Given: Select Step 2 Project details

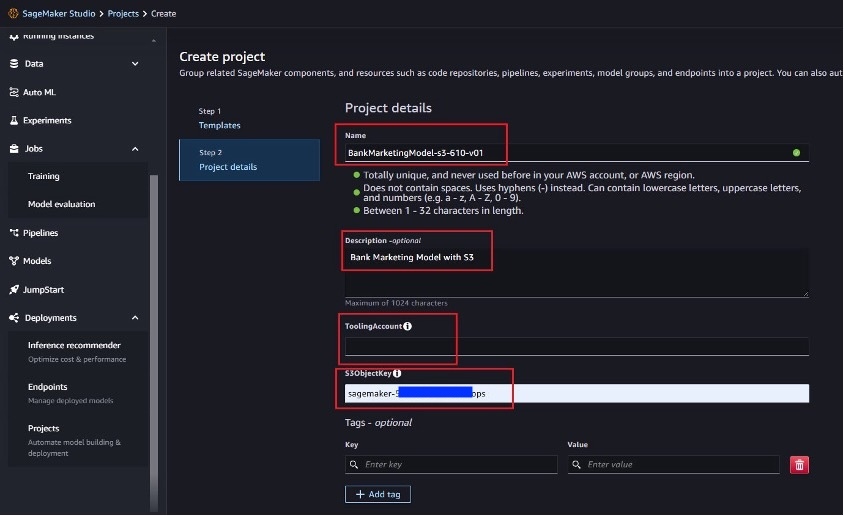Looking at the screenshot, I should (x=249, y=160).
